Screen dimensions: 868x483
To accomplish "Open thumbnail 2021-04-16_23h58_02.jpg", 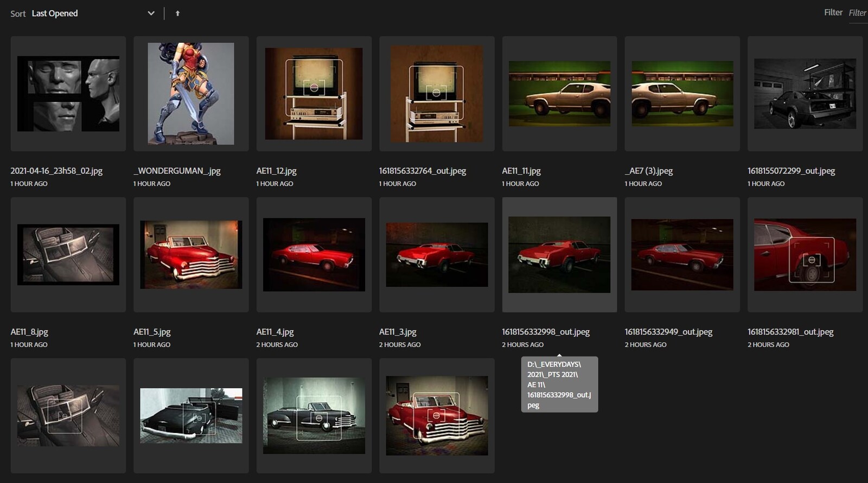I will click(68, 94).
